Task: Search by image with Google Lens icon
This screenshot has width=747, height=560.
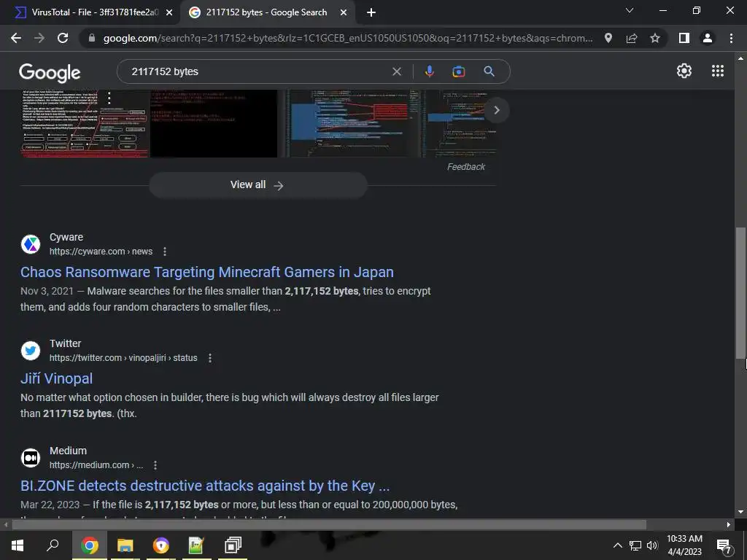Action: (459, 71)
